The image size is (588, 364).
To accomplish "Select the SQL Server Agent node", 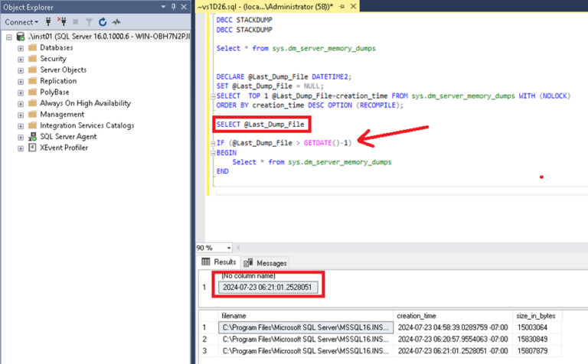I will (x=67, y=136).
